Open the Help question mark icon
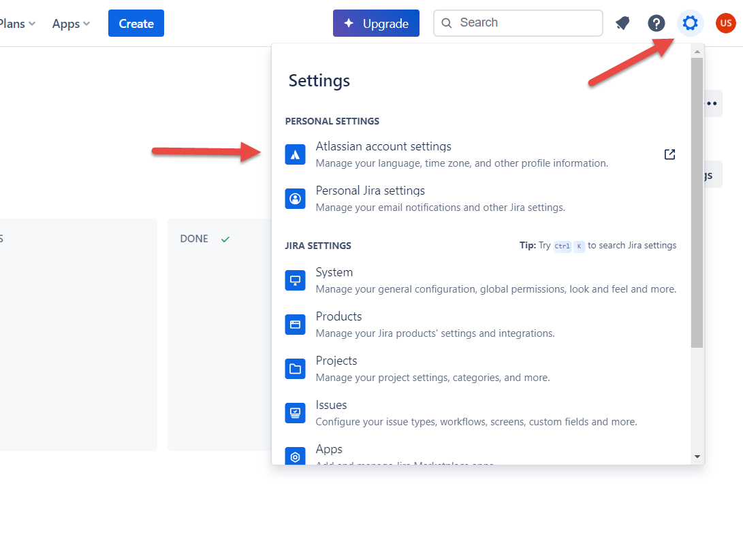 [656, 22]
